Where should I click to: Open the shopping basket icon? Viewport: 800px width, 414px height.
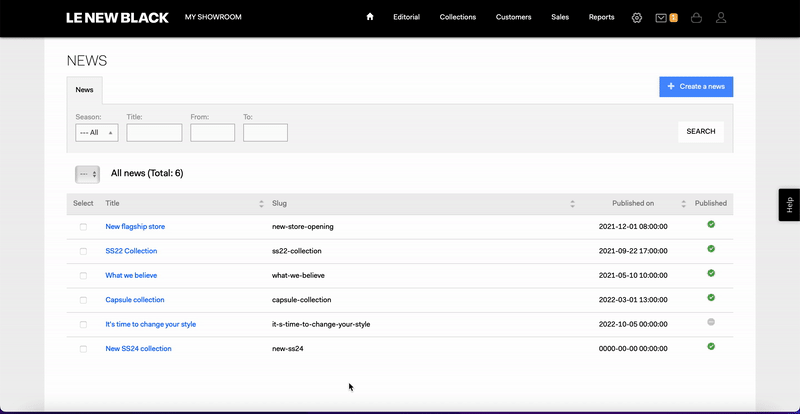[x=696, y=18]
